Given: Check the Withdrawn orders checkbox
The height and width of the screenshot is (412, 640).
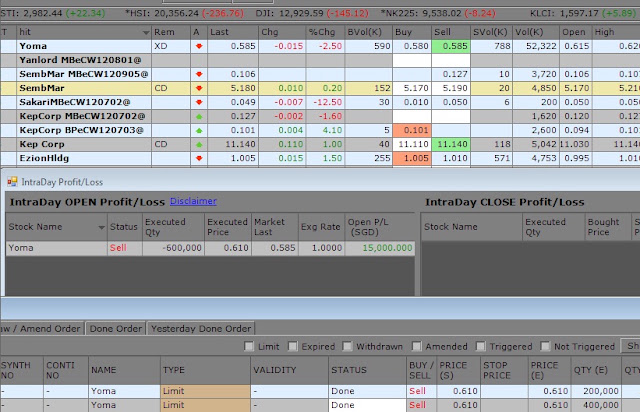Looking at the screenshot, I should [x=347, y=346].
